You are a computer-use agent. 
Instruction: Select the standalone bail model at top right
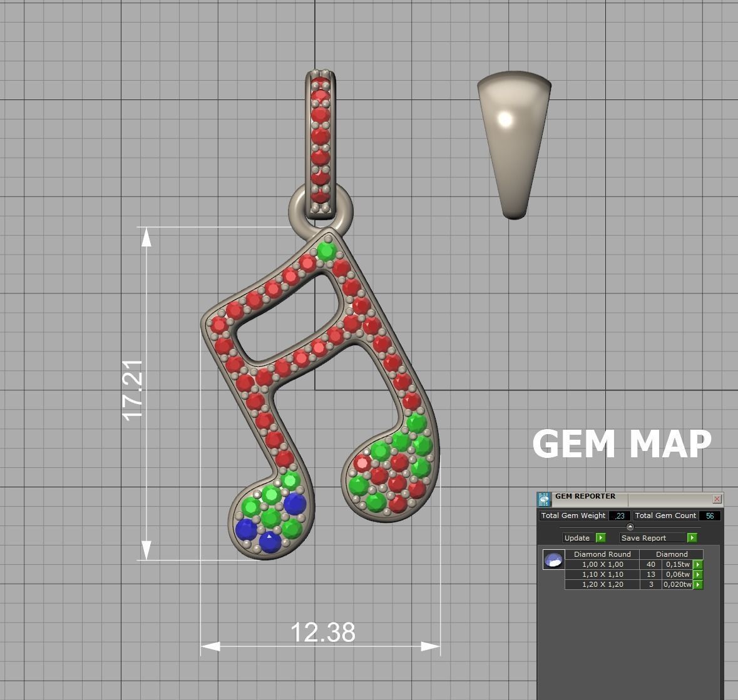point(514,145)
